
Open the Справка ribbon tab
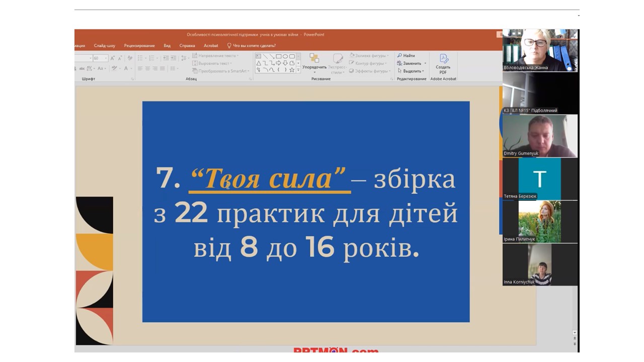pyautogui.click(x=187, y=46)
